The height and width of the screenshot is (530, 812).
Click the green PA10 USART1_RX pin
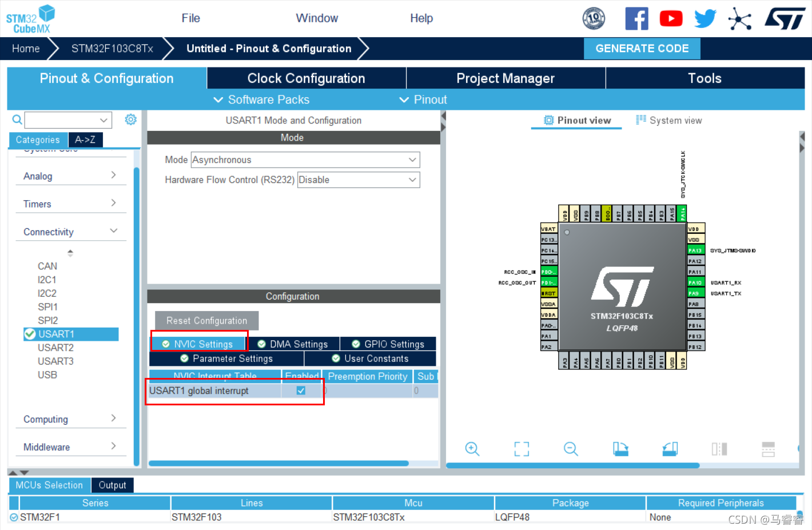695,282
